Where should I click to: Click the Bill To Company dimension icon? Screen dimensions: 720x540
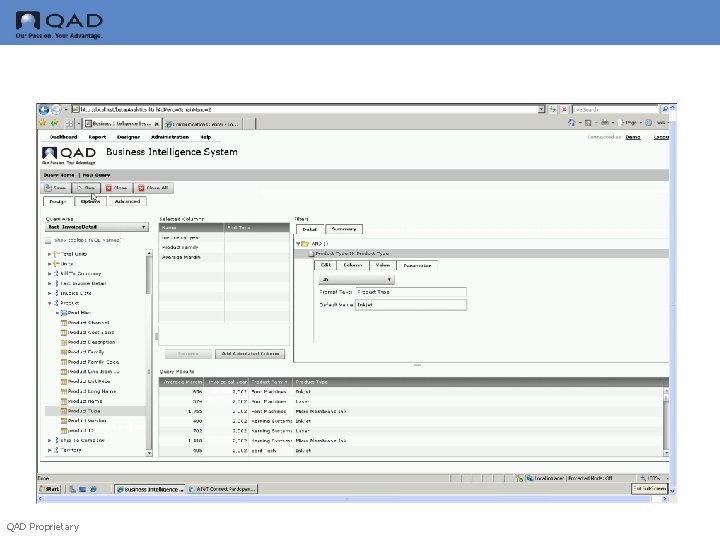[56, 273]
